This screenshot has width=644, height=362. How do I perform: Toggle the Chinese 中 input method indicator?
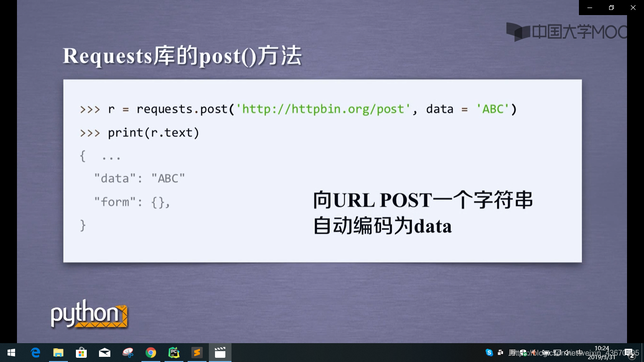click(579, 353)
